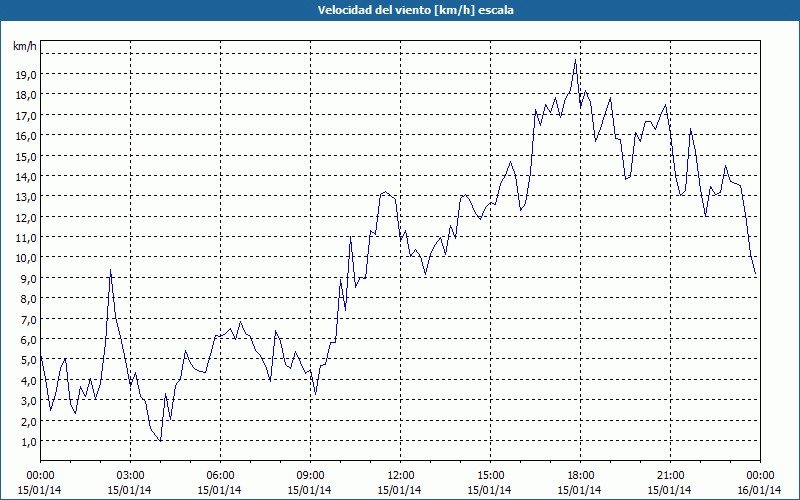Click the '7,0' y-axis label
Screen dimensions: 800x500
(x=28, y=319)
